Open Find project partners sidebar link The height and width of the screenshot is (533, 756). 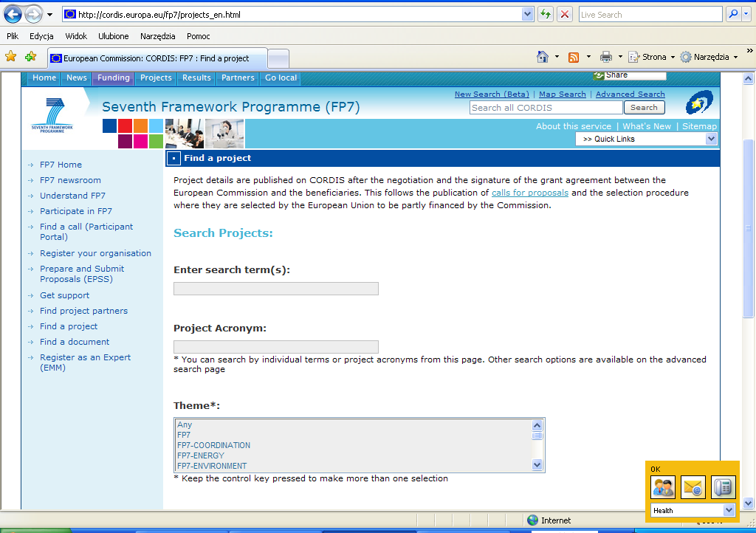84,312
